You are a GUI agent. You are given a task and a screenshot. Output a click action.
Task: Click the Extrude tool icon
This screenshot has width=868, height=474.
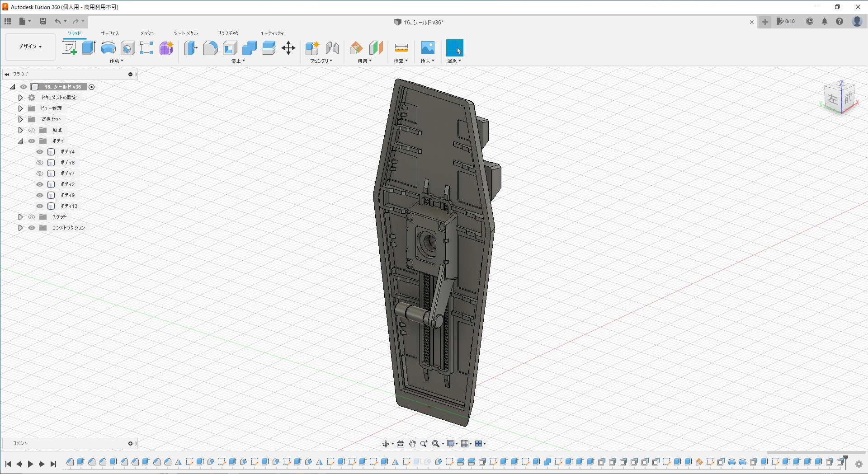tap(89, 48)
